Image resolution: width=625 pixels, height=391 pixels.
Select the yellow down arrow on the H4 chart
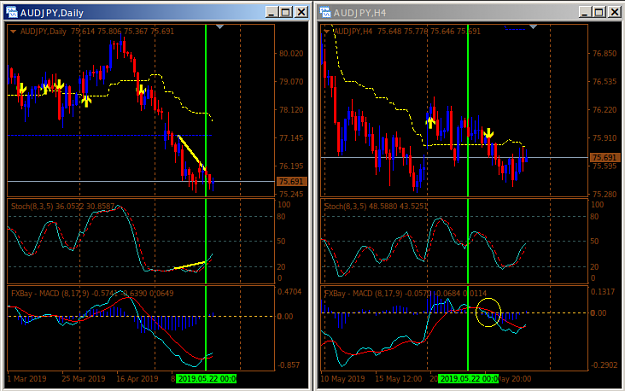click(489, 134)
